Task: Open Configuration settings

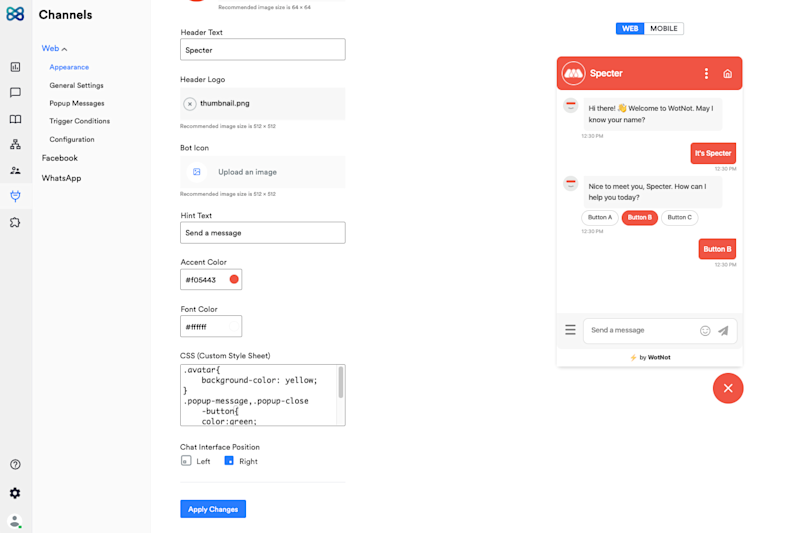Action: click(72, 140)
